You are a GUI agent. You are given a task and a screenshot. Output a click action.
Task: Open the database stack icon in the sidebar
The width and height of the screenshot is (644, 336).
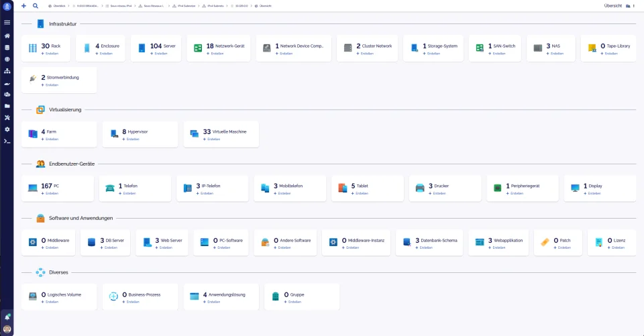click(7, 47)
